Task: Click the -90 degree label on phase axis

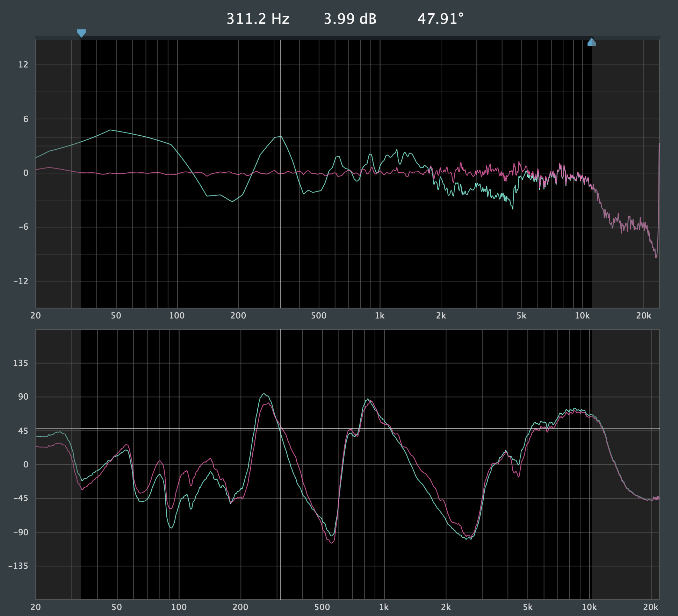Action: pyautogui.click(x=21, y=532)
